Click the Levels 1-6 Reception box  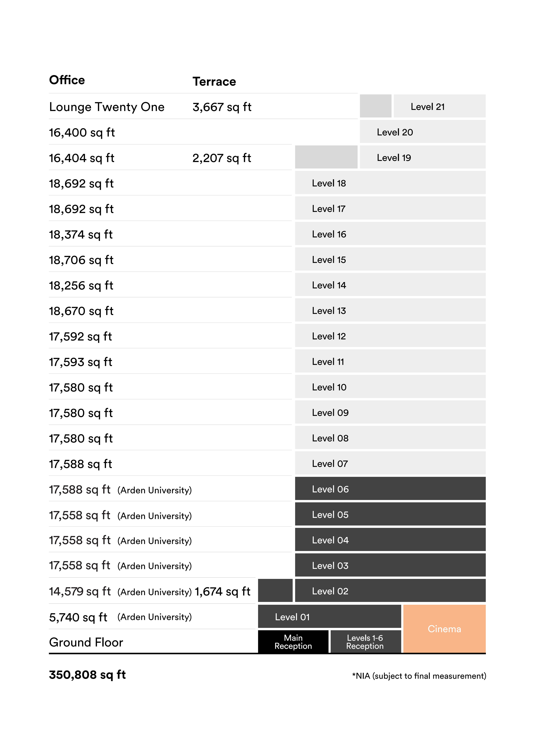click(x=365, y=641)
